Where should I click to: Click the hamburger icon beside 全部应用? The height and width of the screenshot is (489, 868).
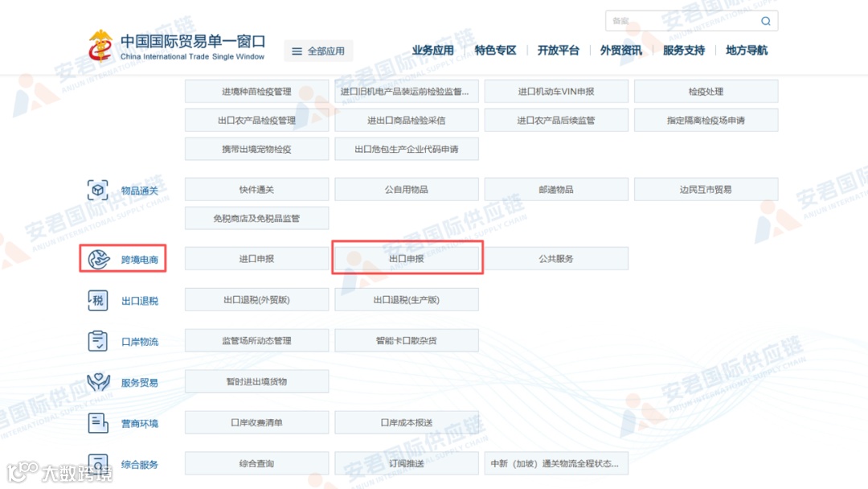[x=297, y=51]
